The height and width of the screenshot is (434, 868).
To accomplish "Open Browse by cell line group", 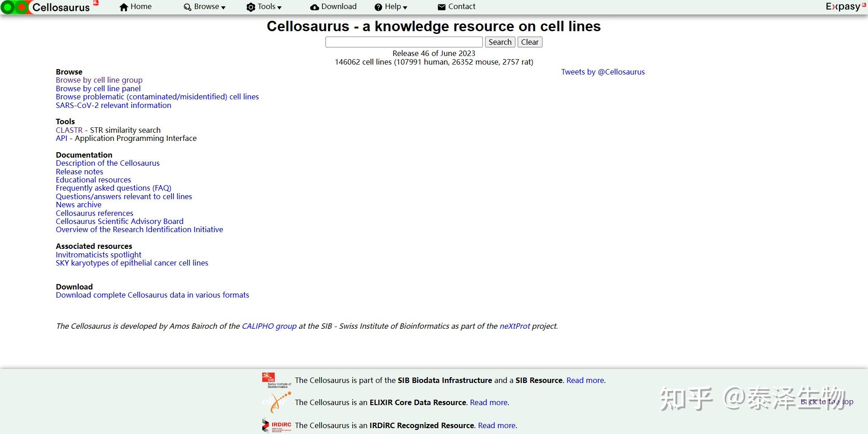I will coord(99,80).
